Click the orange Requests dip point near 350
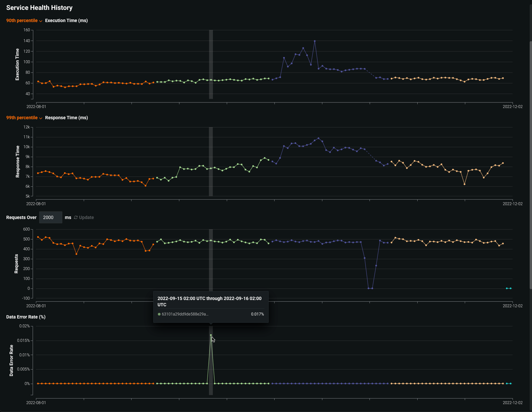Screen dimensions: 532x412 coord(76,254)
